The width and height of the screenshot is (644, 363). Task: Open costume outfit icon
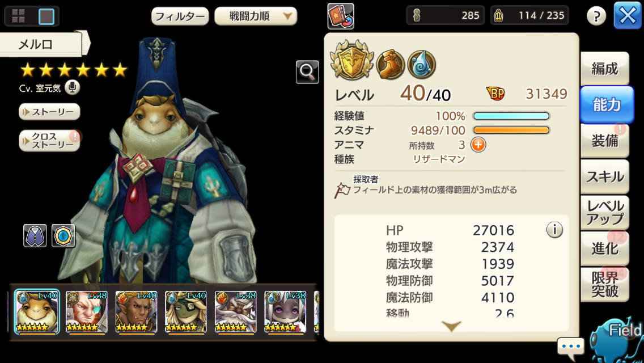[35, 235]
